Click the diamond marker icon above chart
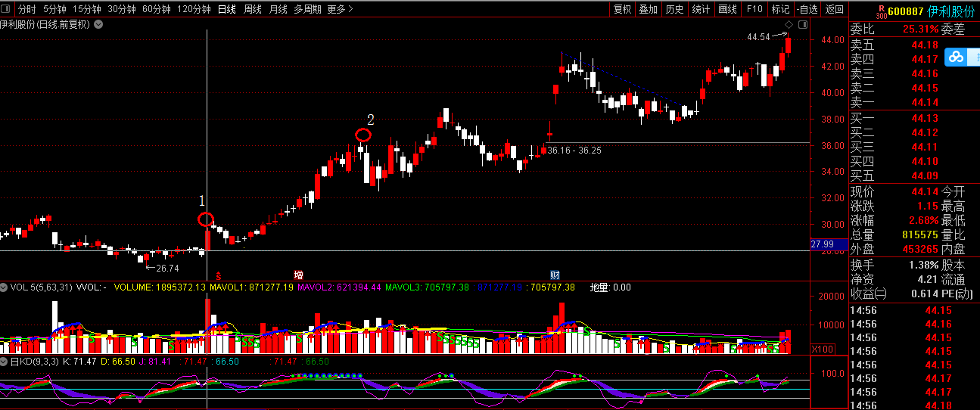The image size is (980, 410). [788, 24]
